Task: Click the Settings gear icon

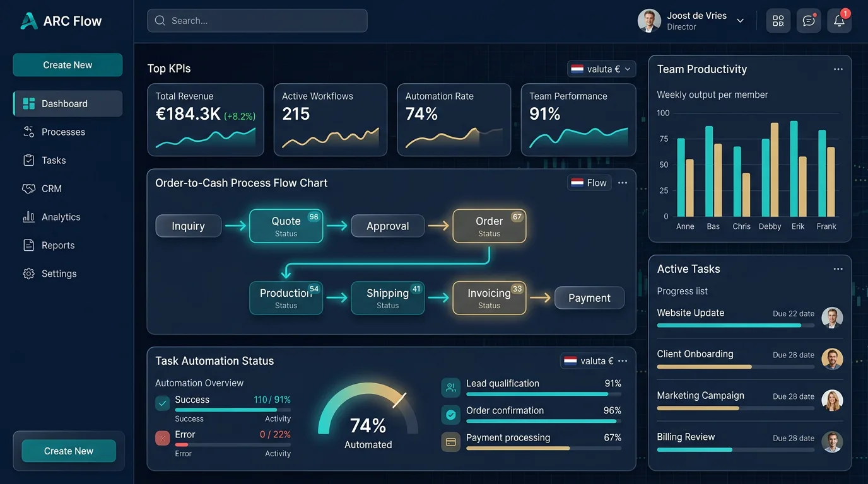Action: tap(28, 274)
